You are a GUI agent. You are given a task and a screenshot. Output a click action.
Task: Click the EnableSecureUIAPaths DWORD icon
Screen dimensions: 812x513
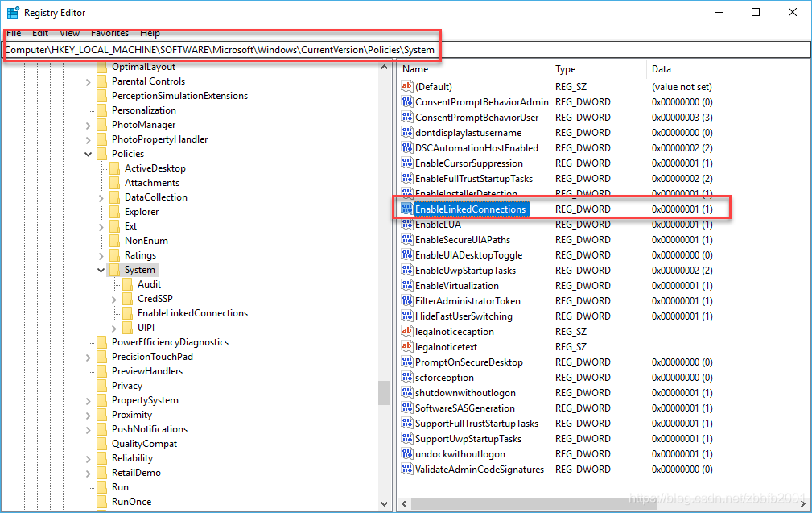click(x=407, y=239)
